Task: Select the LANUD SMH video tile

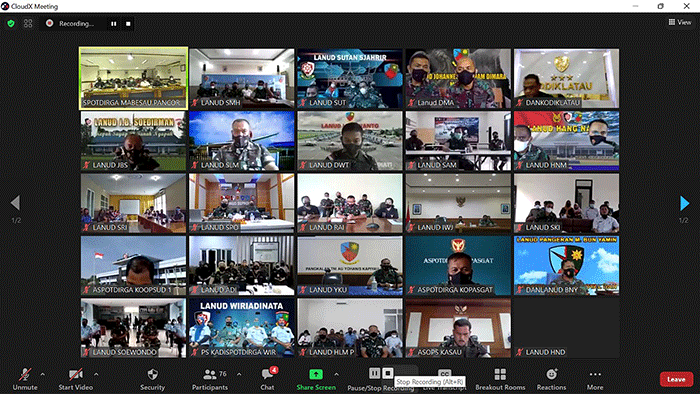Action: click(242, 78)
